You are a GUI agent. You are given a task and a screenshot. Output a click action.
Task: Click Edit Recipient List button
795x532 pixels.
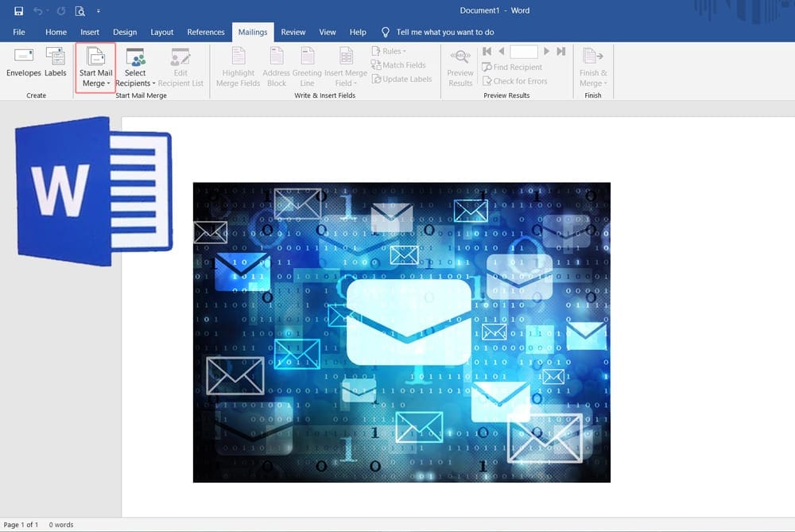(x=180, y=67)
